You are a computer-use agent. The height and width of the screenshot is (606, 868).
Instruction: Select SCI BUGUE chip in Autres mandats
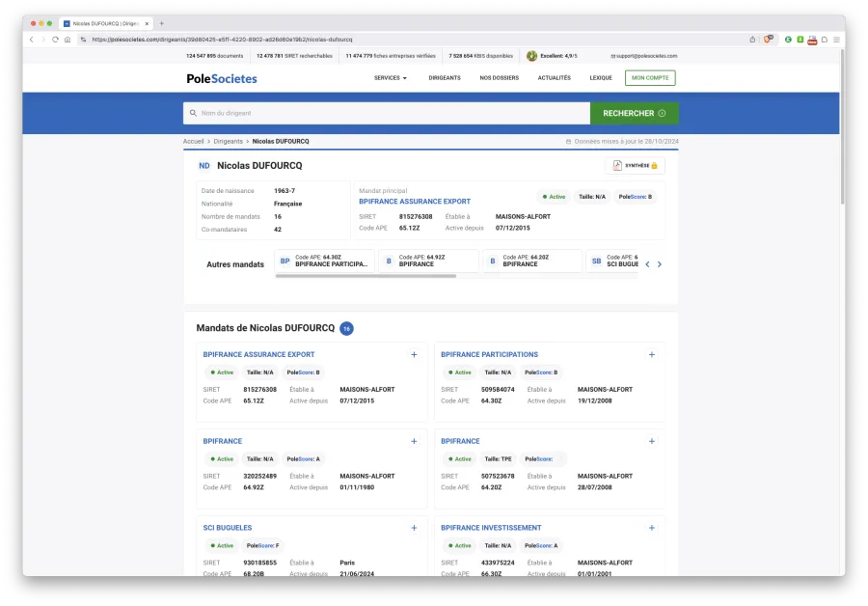pos(612,261)
